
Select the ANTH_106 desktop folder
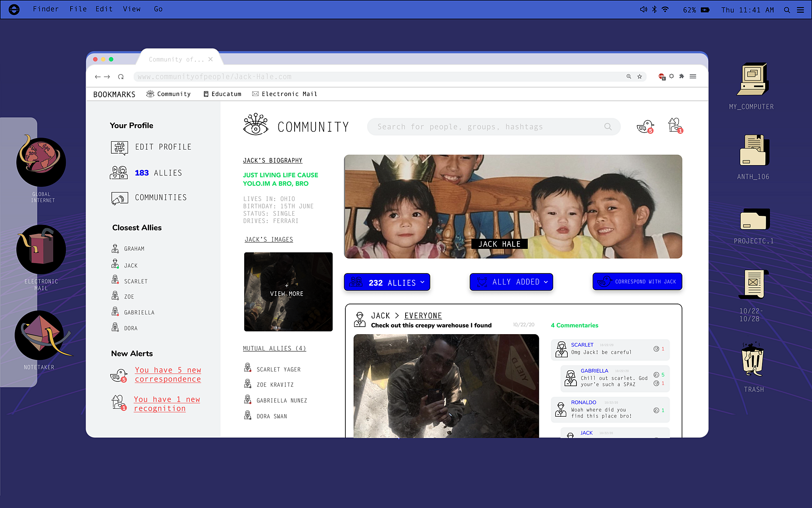point(754,150)
